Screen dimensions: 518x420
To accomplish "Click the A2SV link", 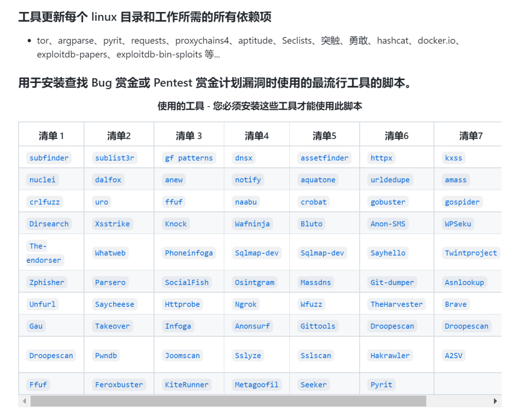I will click(x=454, y=355).
